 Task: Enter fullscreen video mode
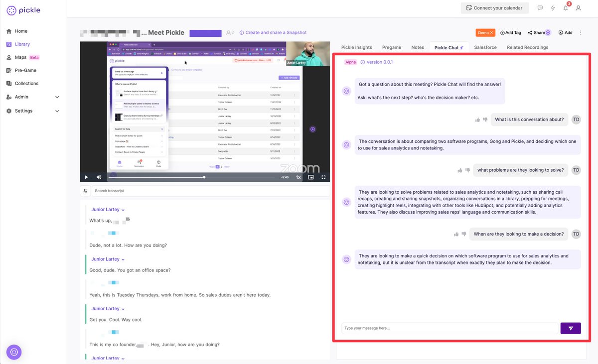pyautogui.click(x=323, y=177)
